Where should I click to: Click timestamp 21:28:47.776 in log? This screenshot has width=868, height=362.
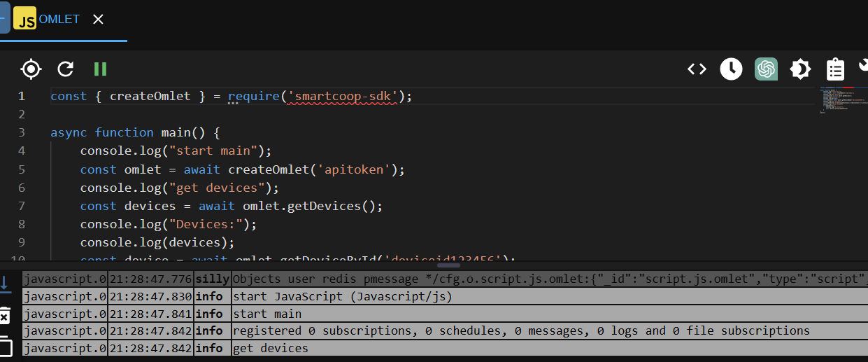[150, 279]
